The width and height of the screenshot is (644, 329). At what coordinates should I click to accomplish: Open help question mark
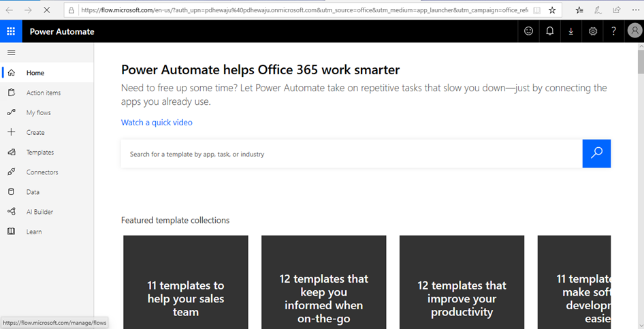[x=613, y=31]
